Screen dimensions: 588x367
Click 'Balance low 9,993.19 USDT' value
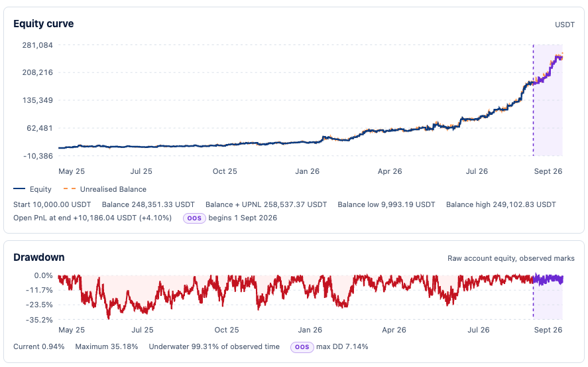tap(386, 204)
